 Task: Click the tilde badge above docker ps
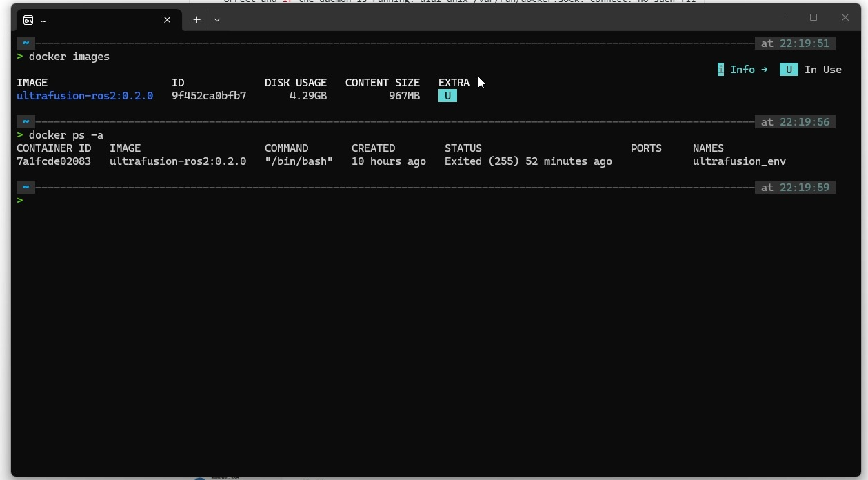[x=26, y=122]
